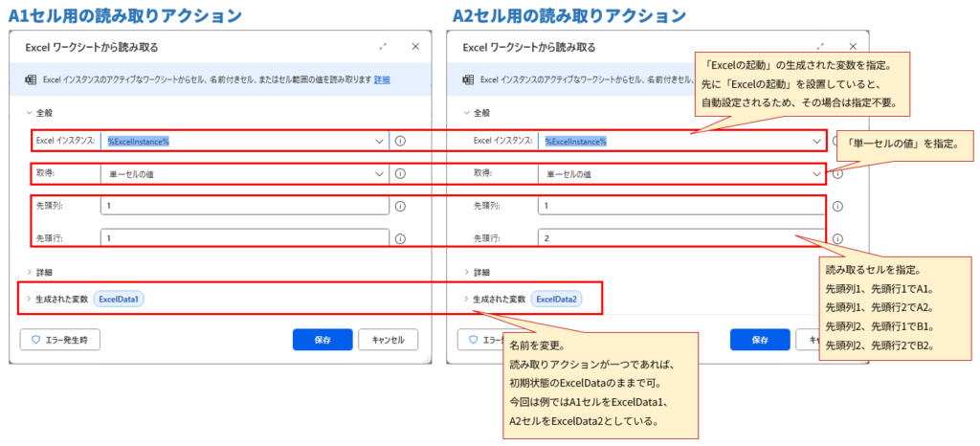Expand 生成された変数 section in A1 dialog
The height and width of the screenshot is (446, 980).
point(28,300)
